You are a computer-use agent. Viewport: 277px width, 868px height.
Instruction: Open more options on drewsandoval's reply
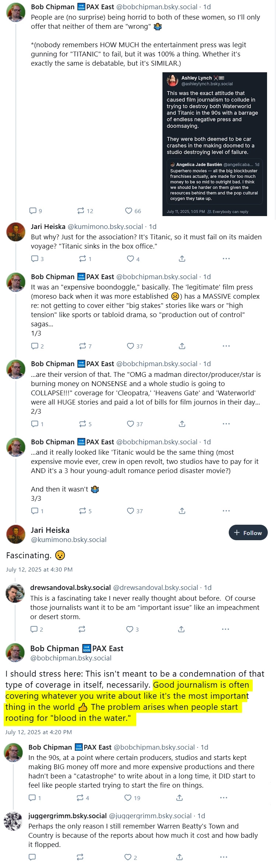[225, 629]
